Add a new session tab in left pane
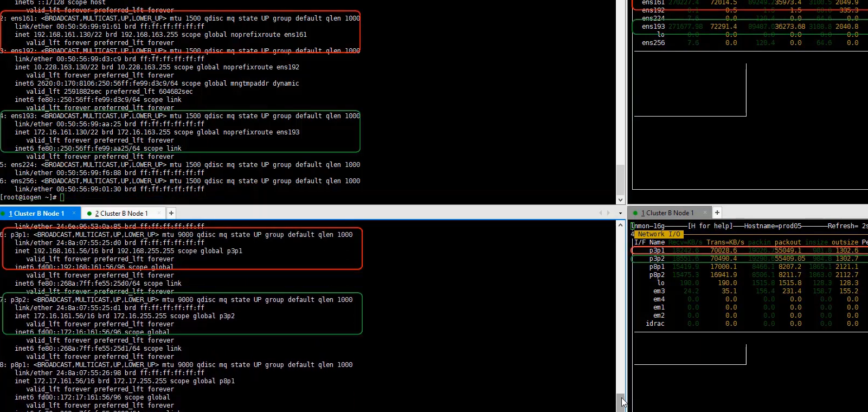This screenshot has height=412, width=868. (171, 213)
